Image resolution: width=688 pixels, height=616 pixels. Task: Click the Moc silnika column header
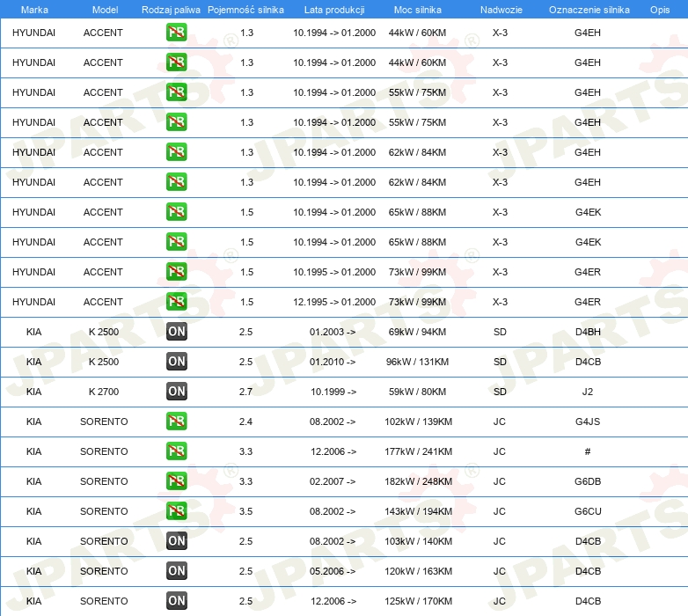click(x=418, y=10)
